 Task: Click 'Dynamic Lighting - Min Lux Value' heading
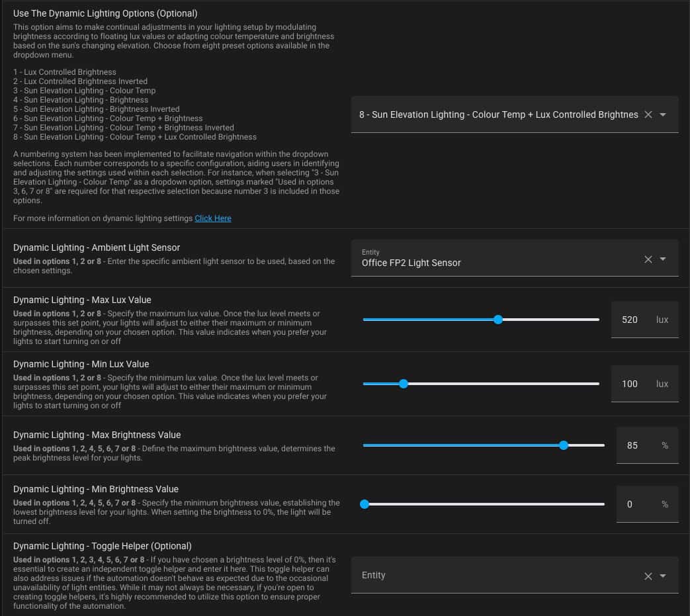[81, 365]
